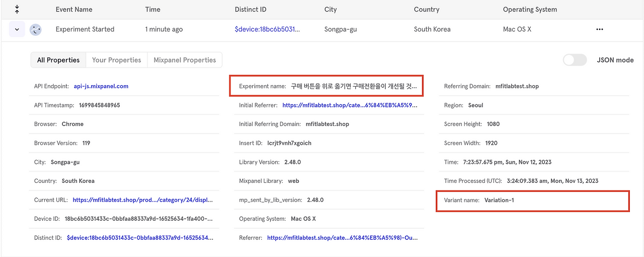Click City property value Songpa-gu
The width and height of the screenshot is (644, 257).
65,162
